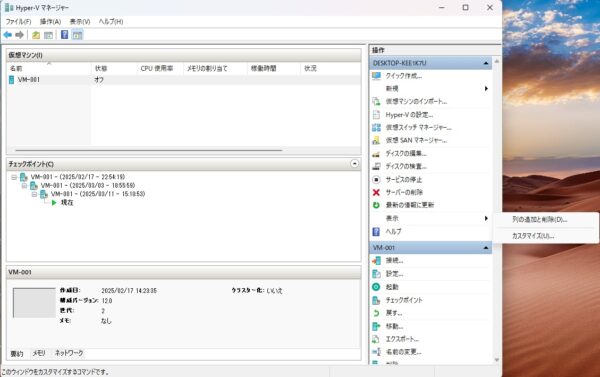Image resolution: width=600 pixels, height=377 pixels.
Task: Sort by the 状況 column header
Action: 331,69
